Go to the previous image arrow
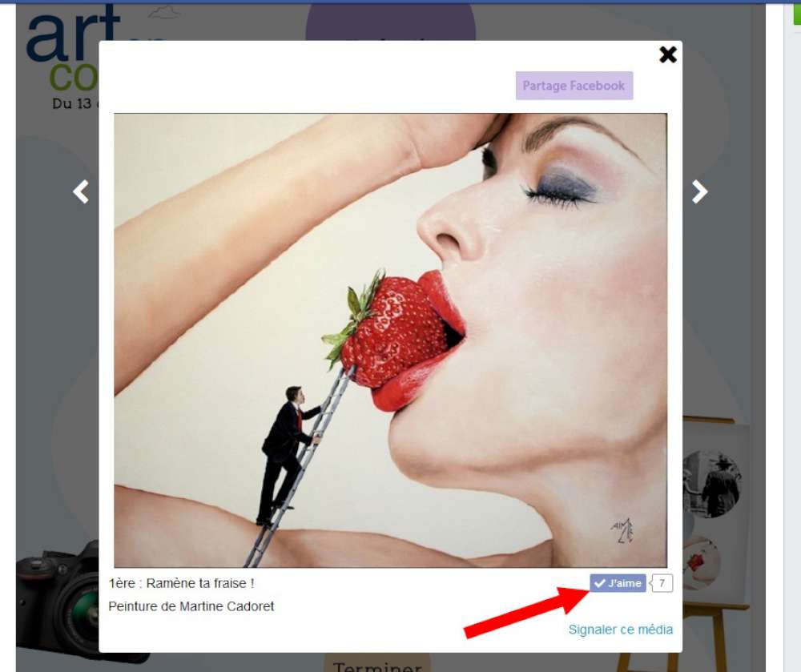Viewport: 801px width, 672px height. point(81,192)
